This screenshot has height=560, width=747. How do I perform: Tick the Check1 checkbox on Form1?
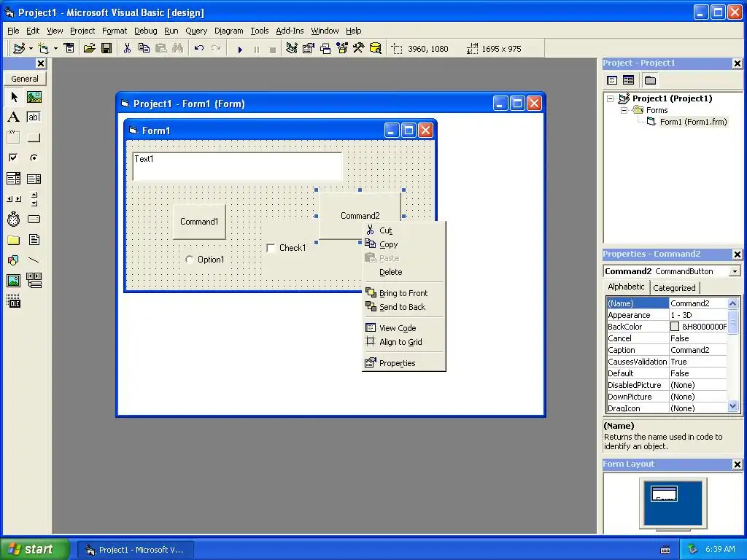[271, 248]
